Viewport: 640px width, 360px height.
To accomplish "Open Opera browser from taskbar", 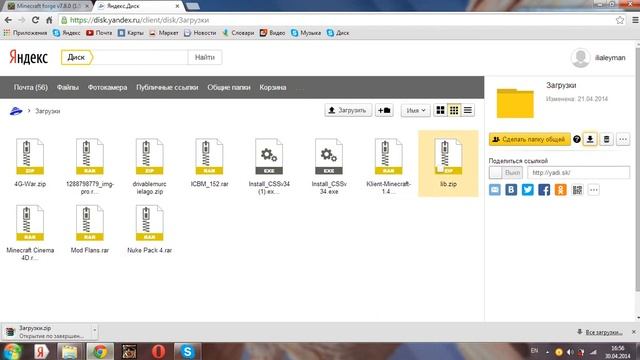I will pyautogui.click(x=158, y=351).
